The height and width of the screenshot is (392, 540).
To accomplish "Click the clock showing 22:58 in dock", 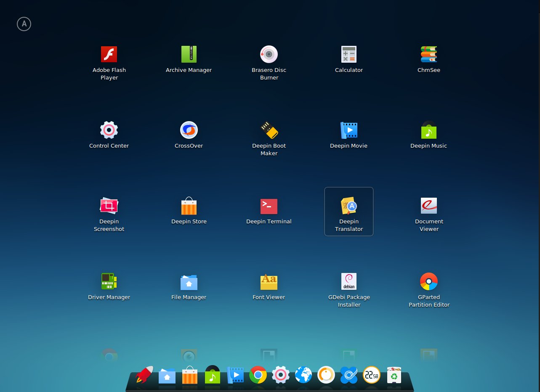I will 372,375.
